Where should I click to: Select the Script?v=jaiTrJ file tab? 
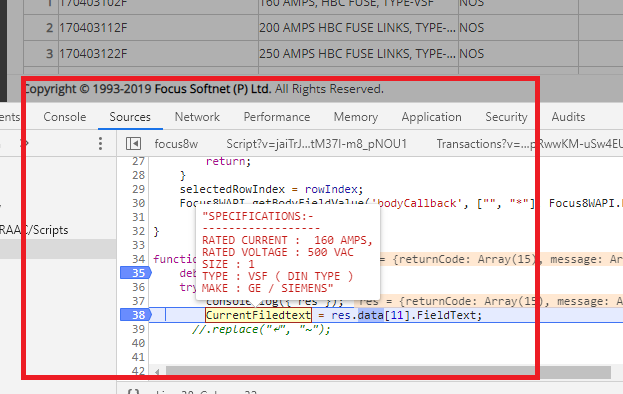pyautogui.click(x=316, y=144)
